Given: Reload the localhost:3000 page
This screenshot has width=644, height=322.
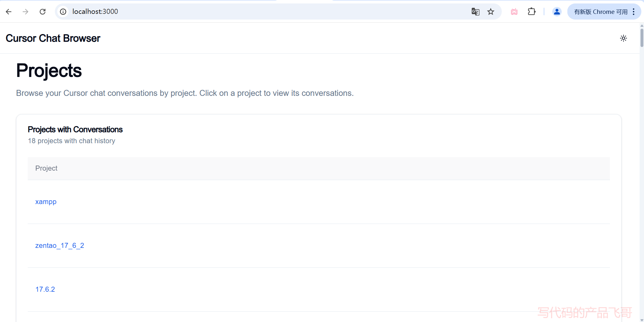Looking at the screenshot, I should (43, 12).
